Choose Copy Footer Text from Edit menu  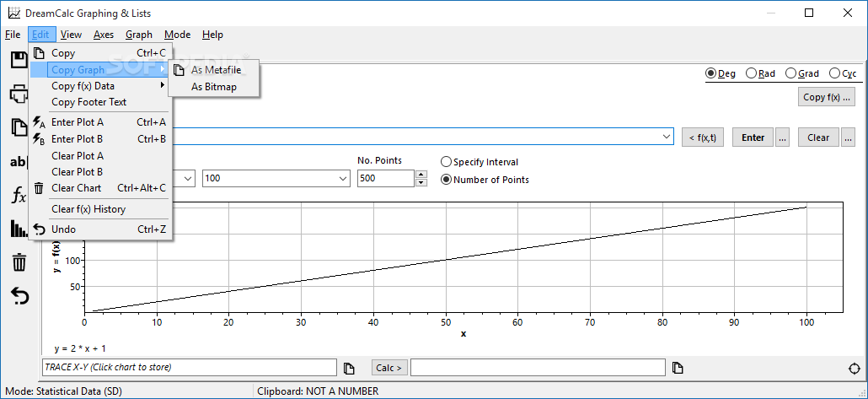pos(100,102)
